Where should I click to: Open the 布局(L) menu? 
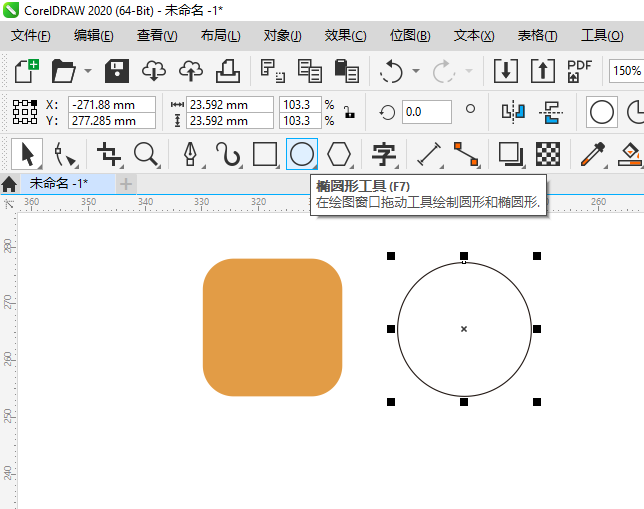click(x=220, y=36)
